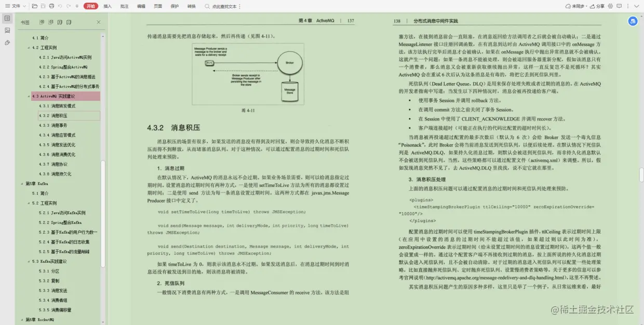The height and width of the screenshot is (325, 644).
Task: Expand the 第6章 RocketMQ chapter arrow
Action: pyautogui.click(x=22, y=320)
